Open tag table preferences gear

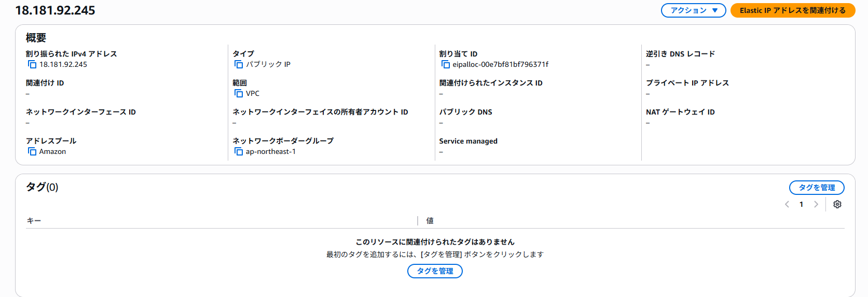coord(837,204)
